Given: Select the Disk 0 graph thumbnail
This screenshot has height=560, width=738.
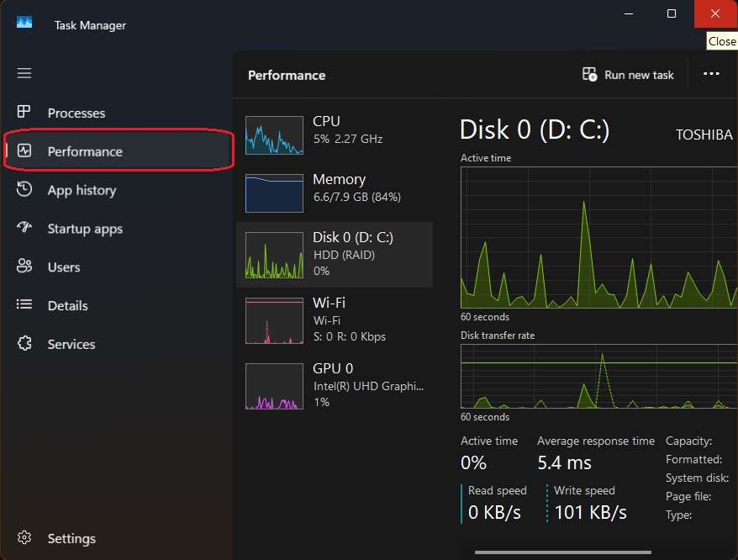Looking at the screenshot, I should (274, 255).
